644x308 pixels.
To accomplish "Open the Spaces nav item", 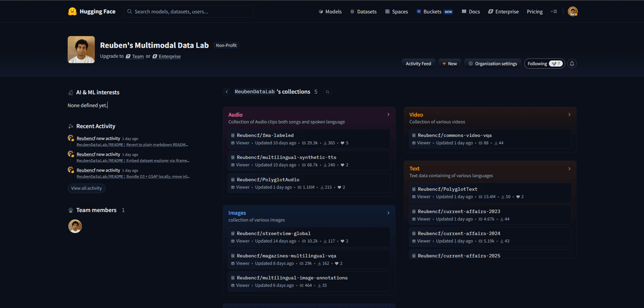I will (397, 11).
